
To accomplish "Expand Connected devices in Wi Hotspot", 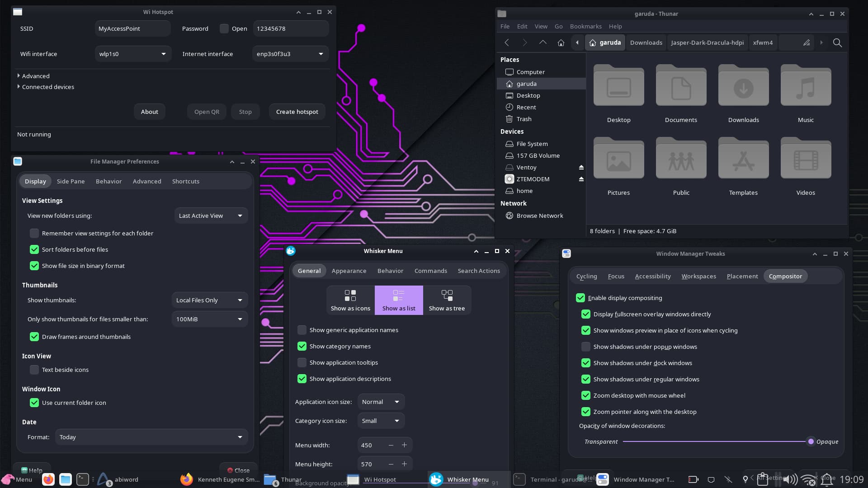I will click(x=46, y=87).
